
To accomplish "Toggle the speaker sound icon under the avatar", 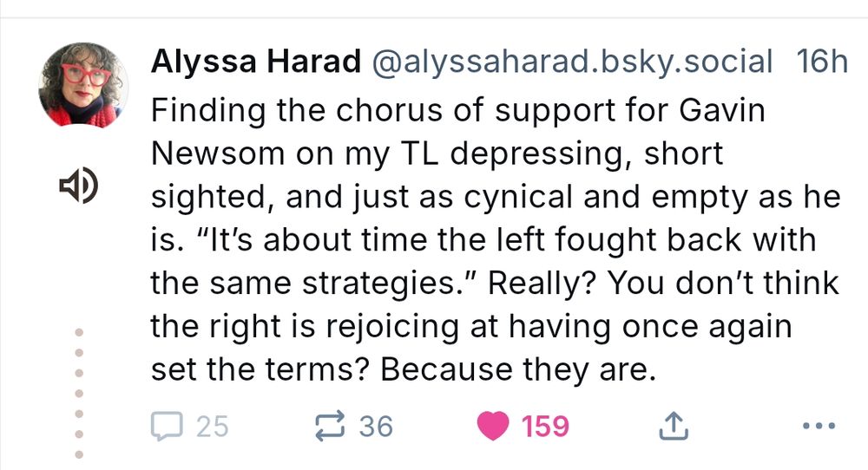I will (x=78, y=185).
